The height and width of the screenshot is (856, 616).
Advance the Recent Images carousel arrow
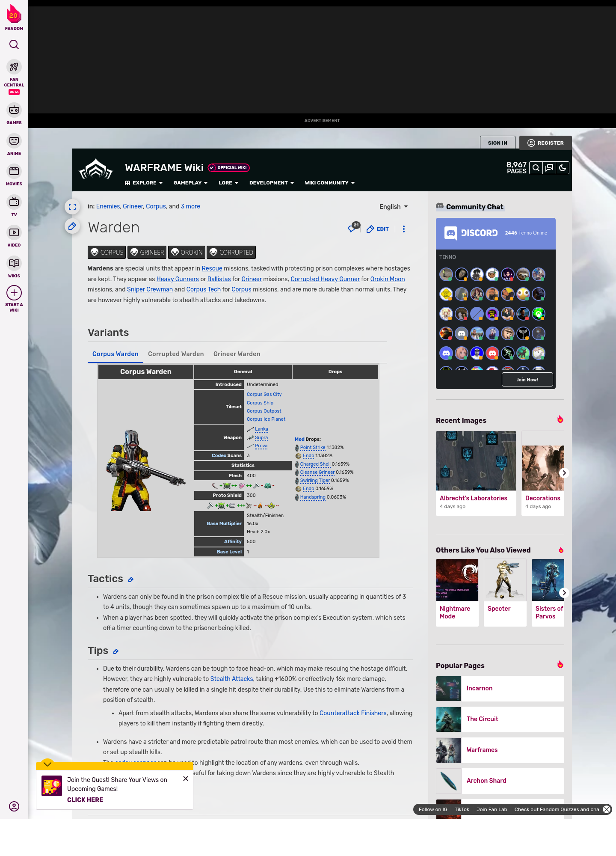click(564, 473)
